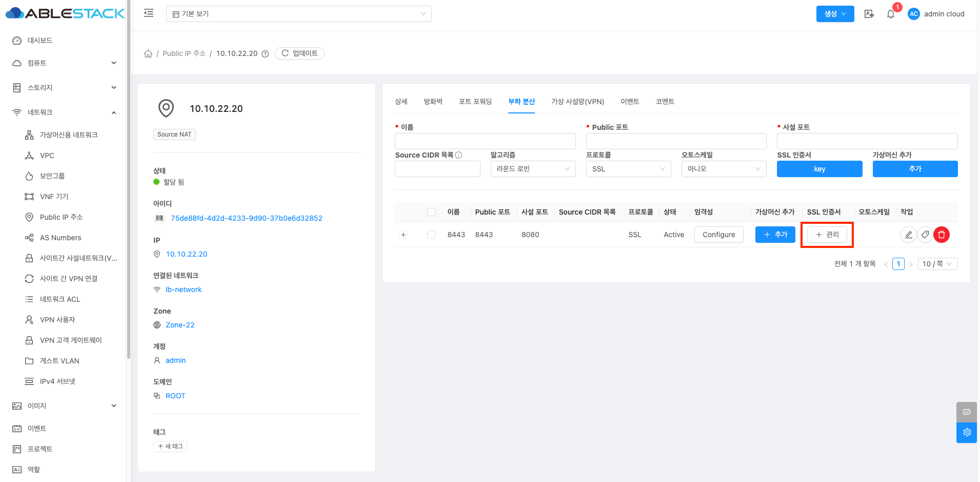This screenshot has width=980, height=482.
Task: Open 네트워크 ACL sidebar item
Action: pyautogui.click(x=60, y=299)
